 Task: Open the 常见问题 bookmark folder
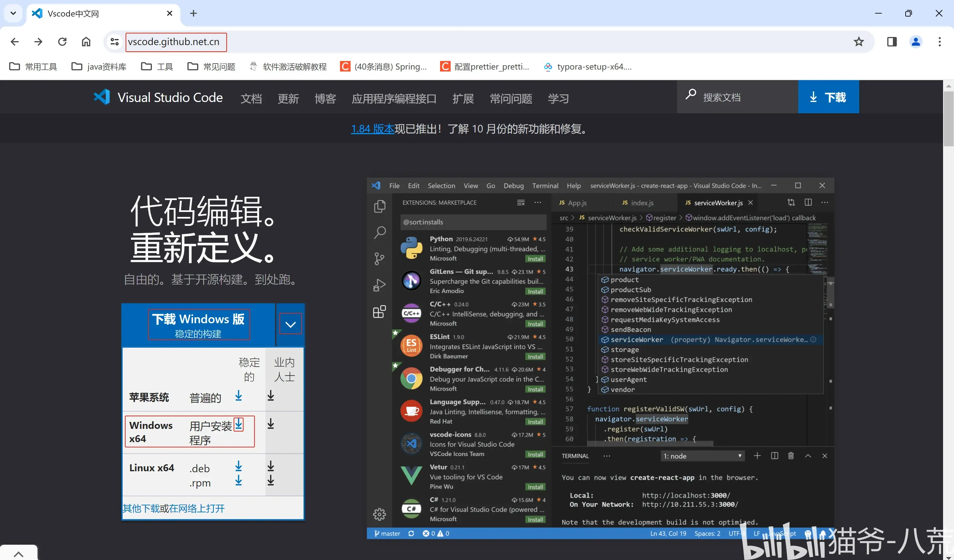tap(212, 67)
